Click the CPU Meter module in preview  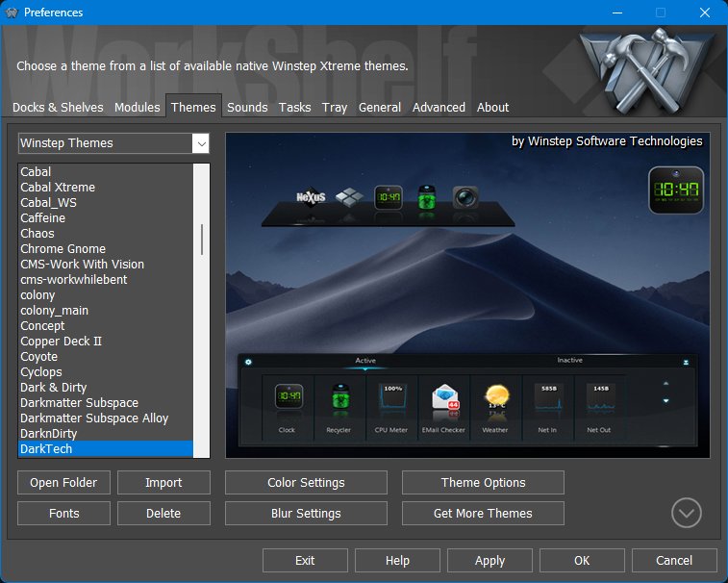coord(391,407)
